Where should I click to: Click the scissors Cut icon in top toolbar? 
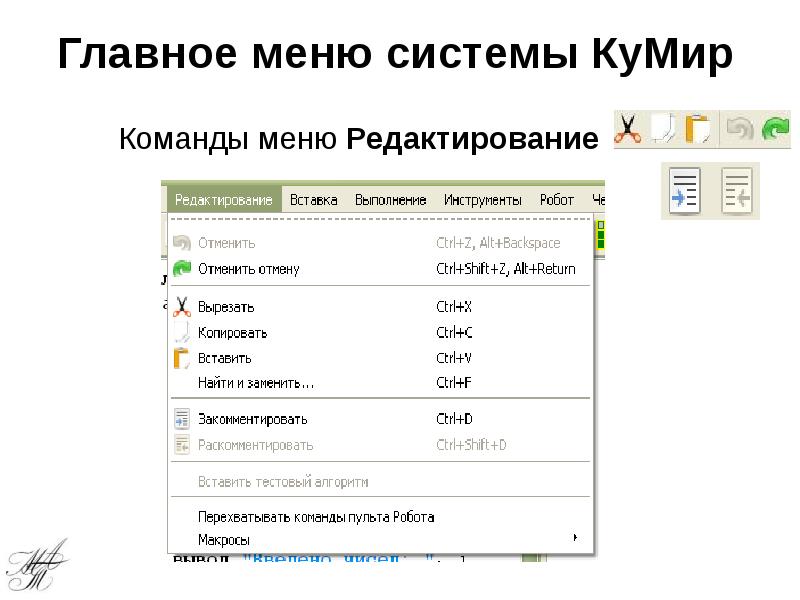(x=628, y=129)
